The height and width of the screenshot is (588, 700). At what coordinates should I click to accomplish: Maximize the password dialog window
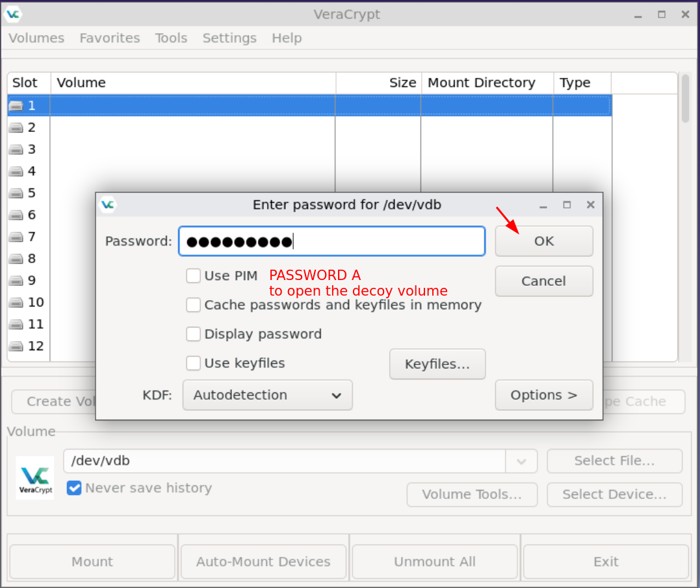[567, 205]
